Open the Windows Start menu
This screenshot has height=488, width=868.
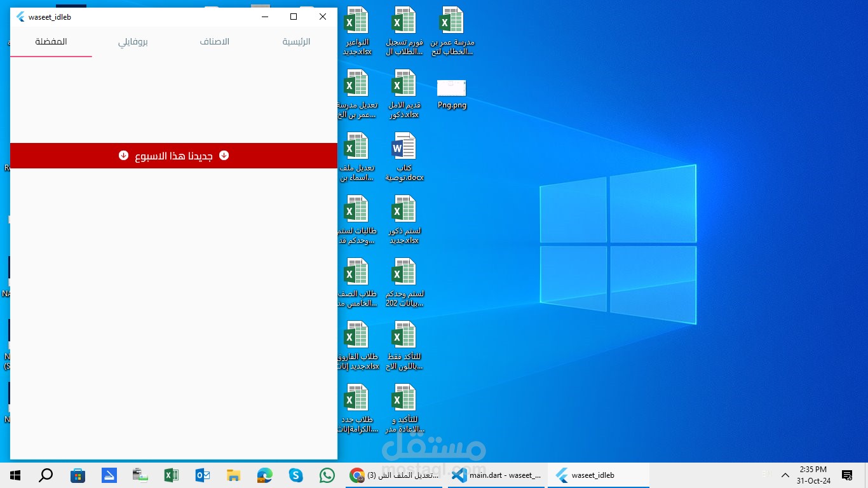tap(15, 475)
